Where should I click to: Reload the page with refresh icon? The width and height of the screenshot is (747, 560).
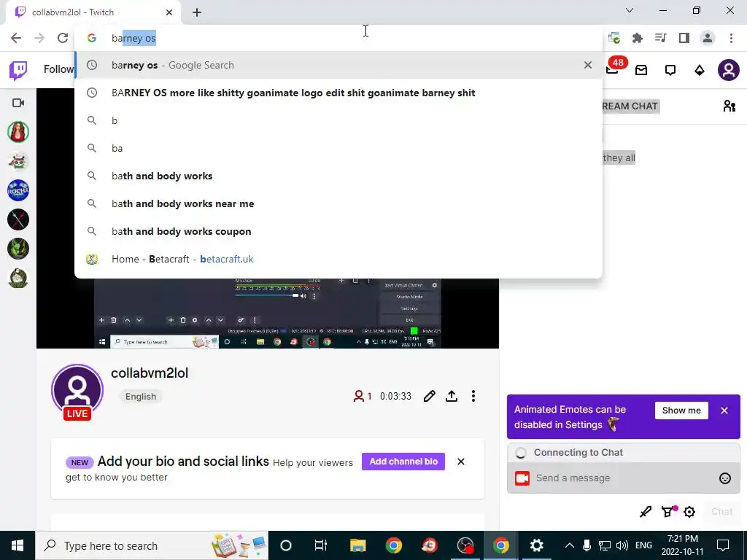63,38
